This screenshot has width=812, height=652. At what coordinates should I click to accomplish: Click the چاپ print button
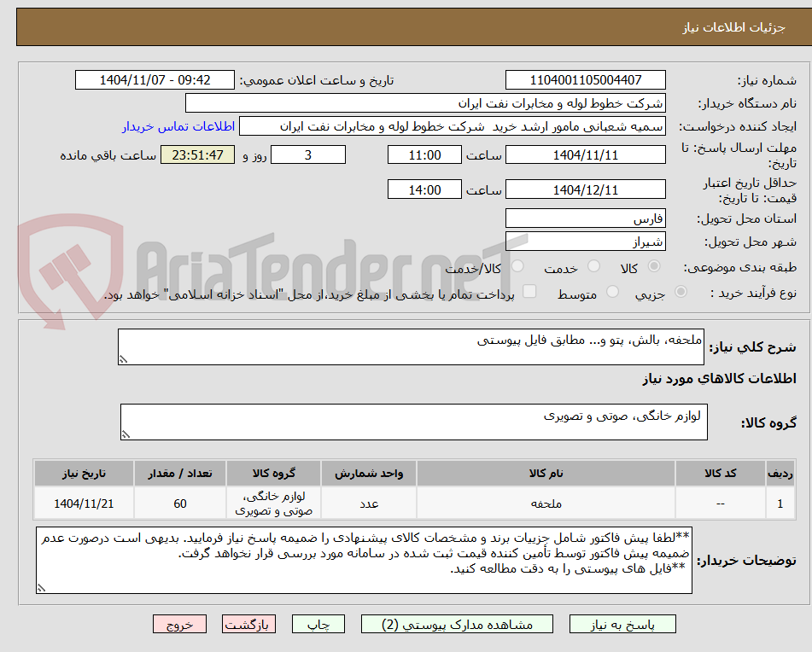pyautogui.click(x=318, y=624)
